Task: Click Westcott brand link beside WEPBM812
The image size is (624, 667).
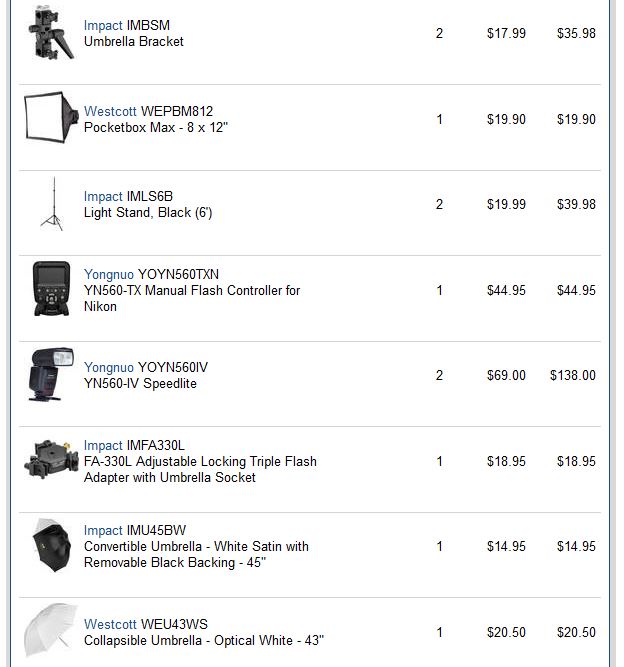Action: [x=110, y=111]
